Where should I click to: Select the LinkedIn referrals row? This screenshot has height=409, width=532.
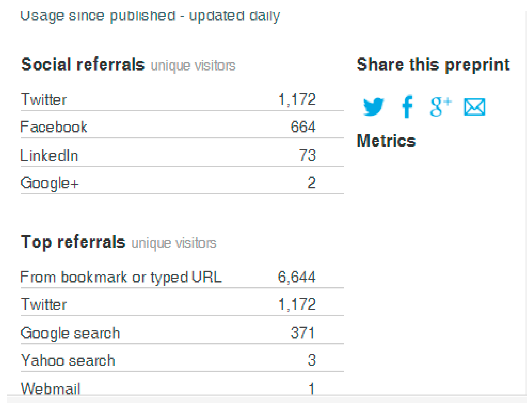coord(49,155)
